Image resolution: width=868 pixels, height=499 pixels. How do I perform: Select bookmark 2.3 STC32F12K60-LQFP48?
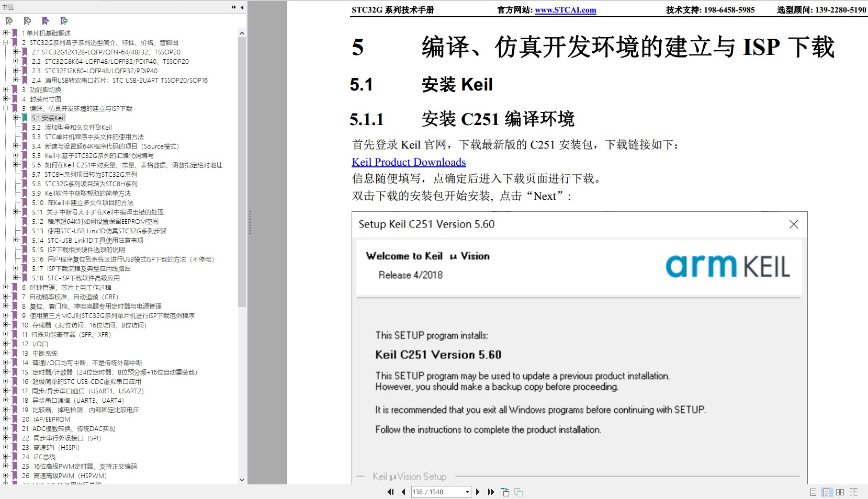pos(95,71)
